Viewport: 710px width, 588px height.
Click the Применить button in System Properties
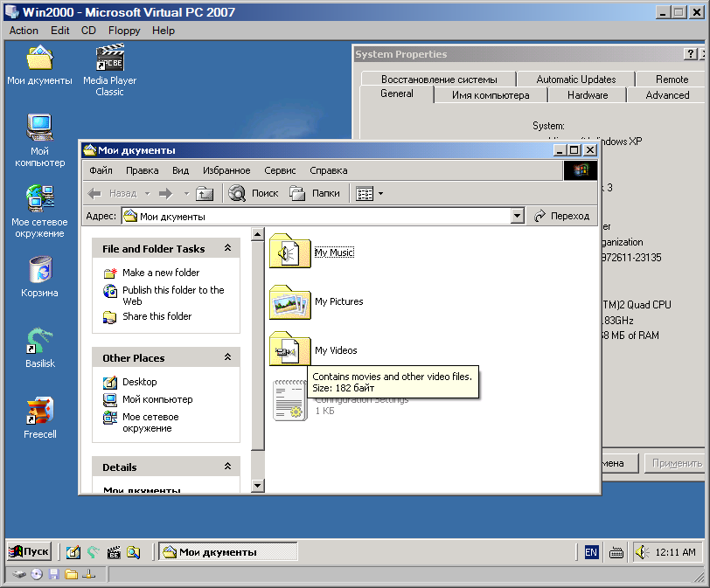click(x=675, y=463)
